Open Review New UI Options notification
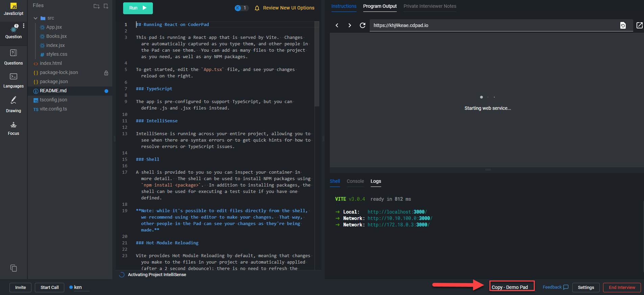Screen dimensions: 644x295 [285, 8]
